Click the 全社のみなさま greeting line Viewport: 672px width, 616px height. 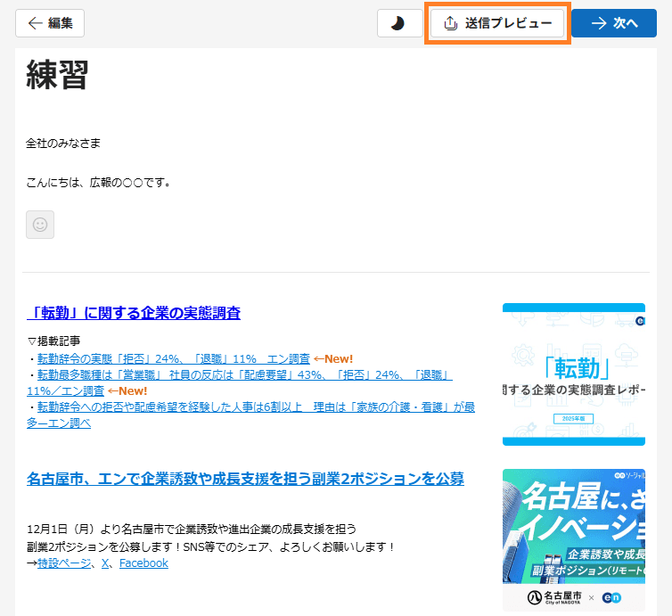click(63, 143)
